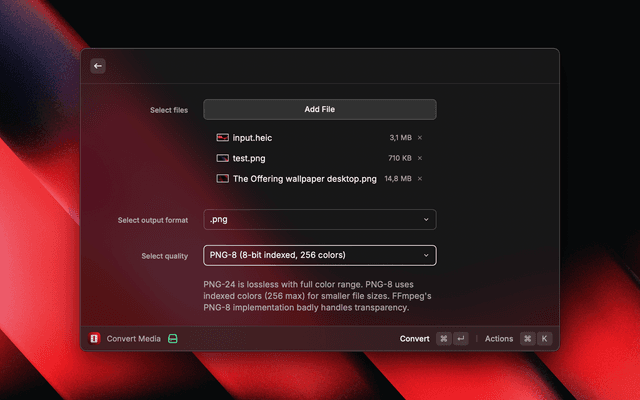Click the Add File button

[x=319, y=109]
